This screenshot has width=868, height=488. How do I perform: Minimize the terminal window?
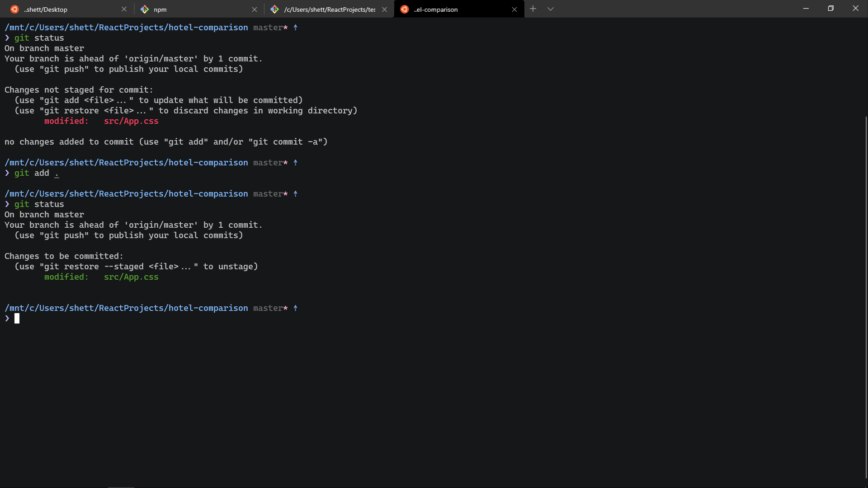[x=806, y=9]
